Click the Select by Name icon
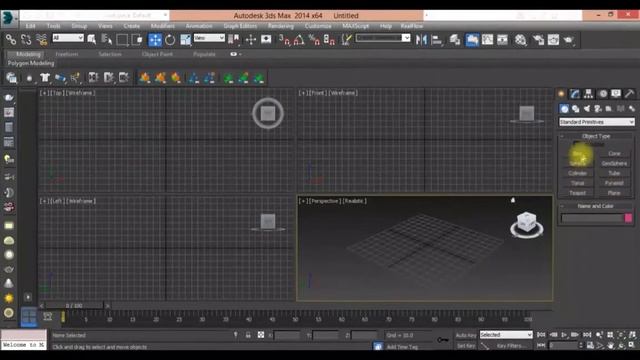640x360 pixels. [107, 40]
